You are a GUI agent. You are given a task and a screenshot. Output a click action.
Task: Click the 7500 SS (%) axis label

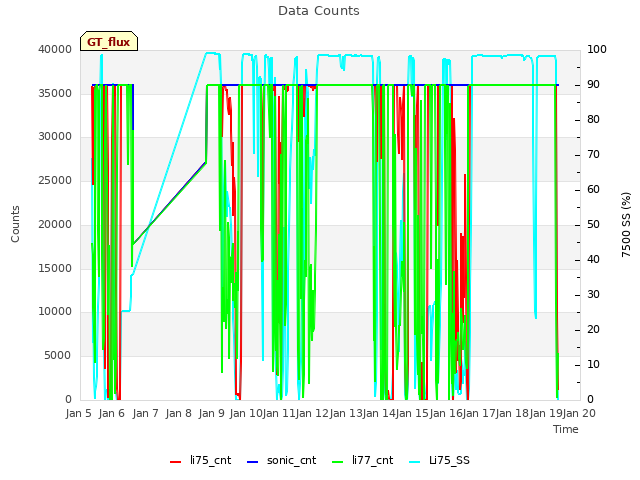click(626, 224)
